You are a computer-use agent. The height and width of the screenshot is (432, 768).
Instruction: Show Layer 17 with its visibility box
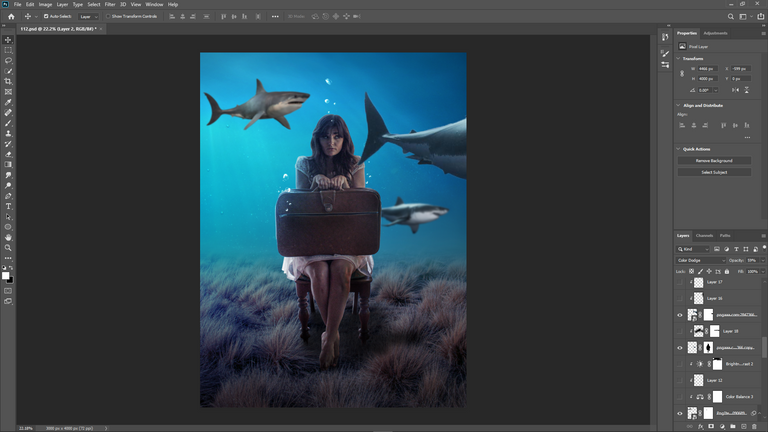(679, 282)
